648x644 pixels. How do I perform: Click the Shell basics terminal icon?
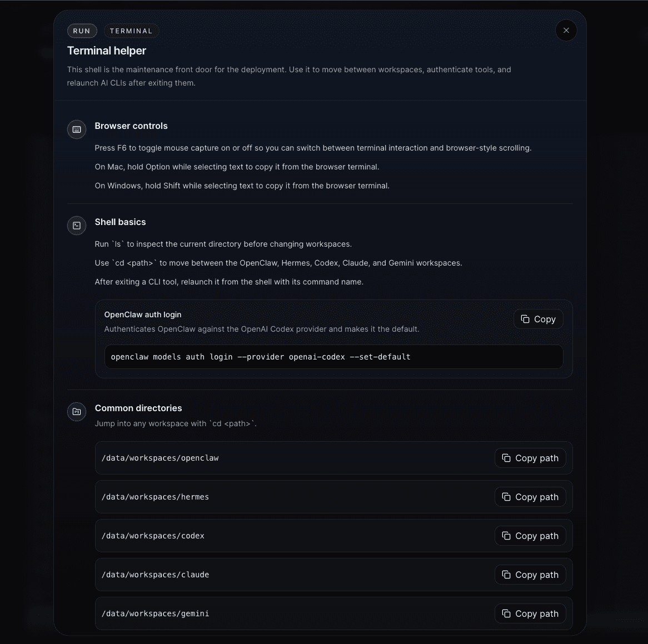pyautogui.click(x=77, y=226)
